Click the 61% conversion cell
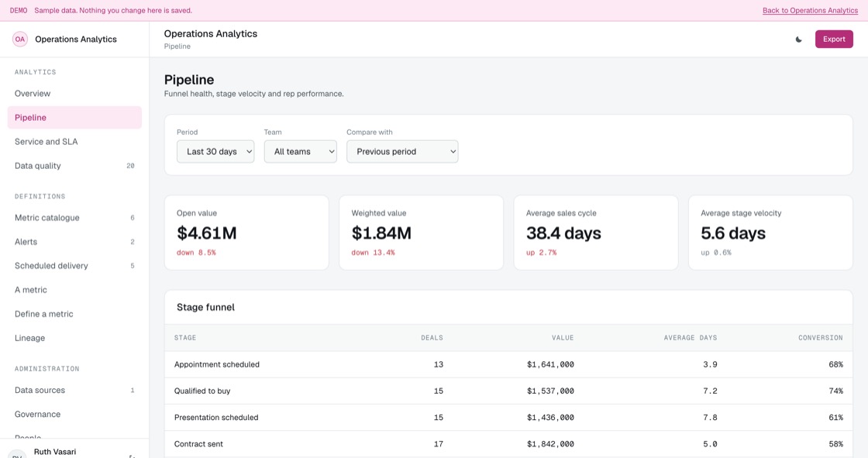 [836, 418]
